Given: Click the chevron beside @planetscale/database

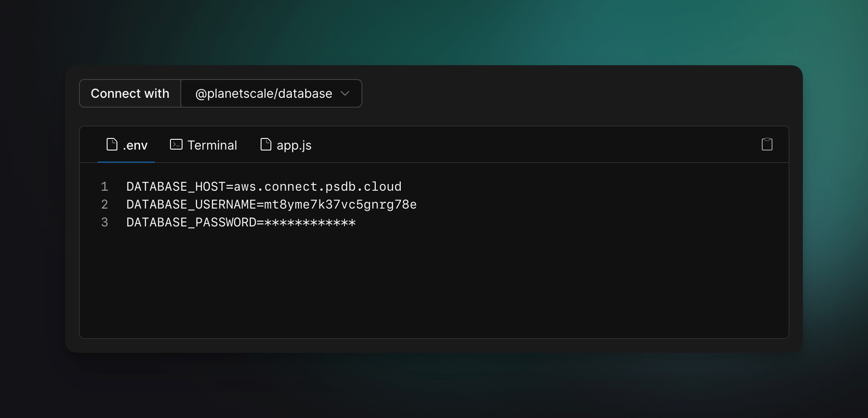Looking at the screenshot, I should (346, 93).
